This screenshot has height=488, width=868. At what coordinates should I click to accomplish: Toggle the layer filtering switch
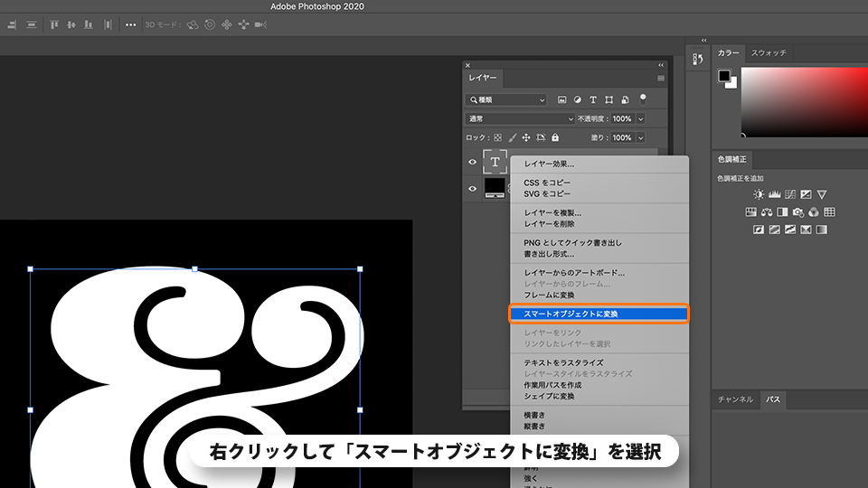point(643,99)
